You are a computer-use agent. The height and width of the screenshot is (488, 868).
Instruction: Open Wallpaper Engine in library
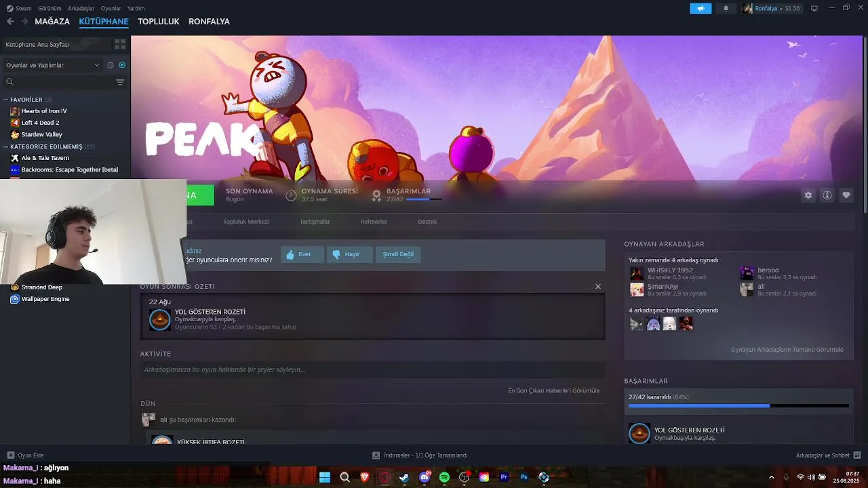pyautogui.click(x=45, y=299)
